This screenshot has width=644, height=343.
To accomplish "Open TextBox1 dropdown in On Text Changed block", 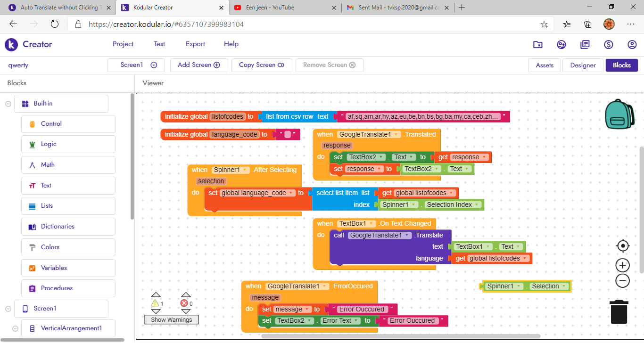I will [357, 223].
